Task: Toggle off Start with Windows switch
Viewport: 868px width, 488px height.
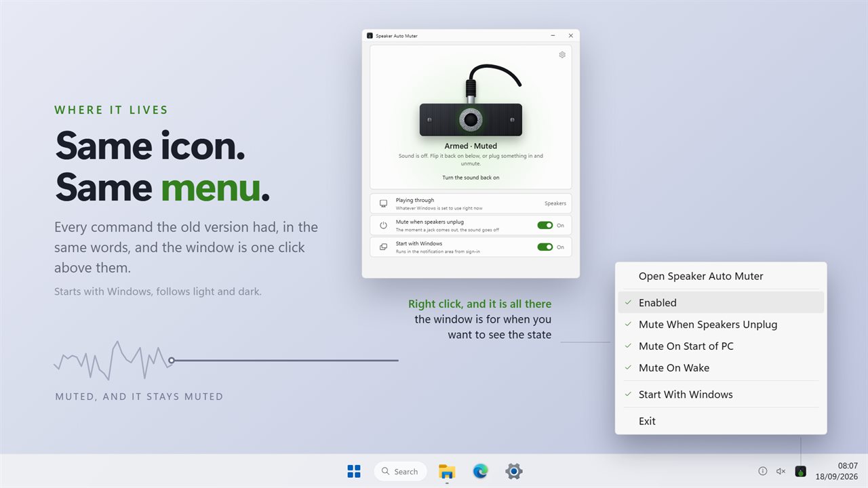Action: point(545,247)
